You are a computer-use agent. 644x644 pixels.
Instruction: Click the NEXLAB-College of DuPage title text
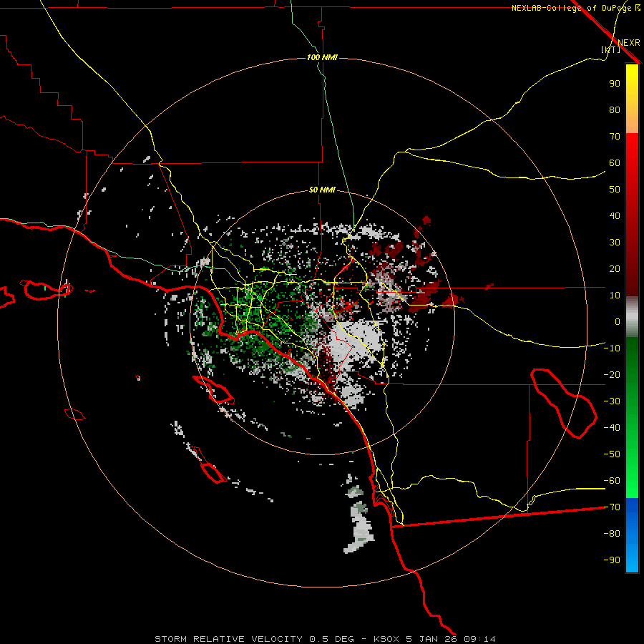coord(575,8)
